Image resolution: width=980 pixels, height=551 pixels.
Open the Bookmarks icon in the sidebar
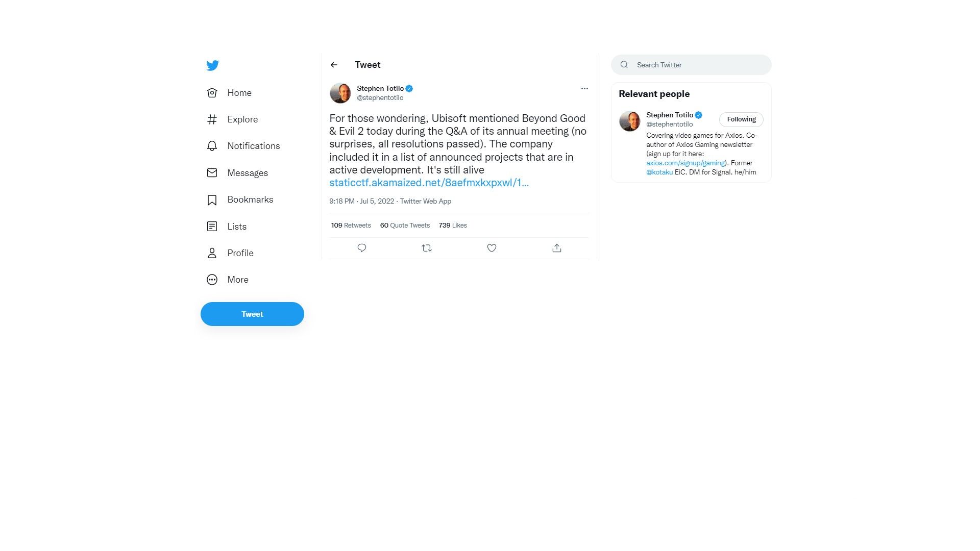tap(212, 200)
